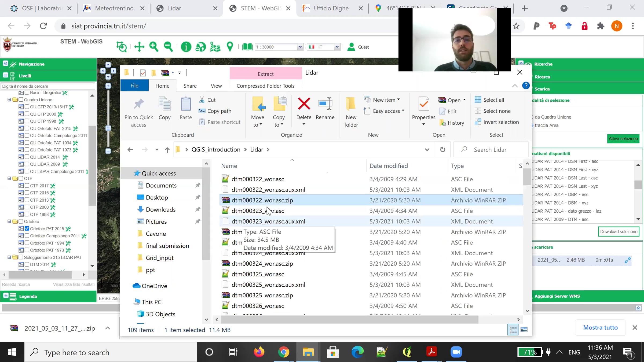Collapse the CTP tree group

tap(9, 178)
